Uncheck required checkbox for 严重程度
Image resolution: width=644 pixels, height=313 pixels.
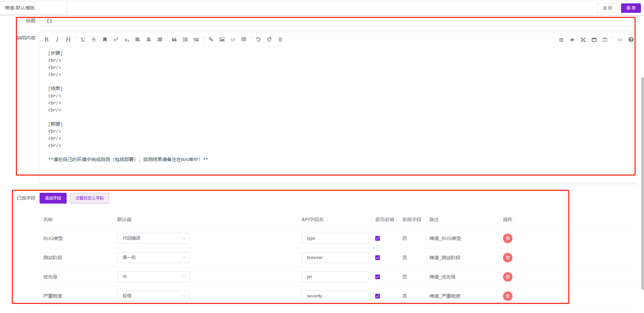click(x=378, y=296)
